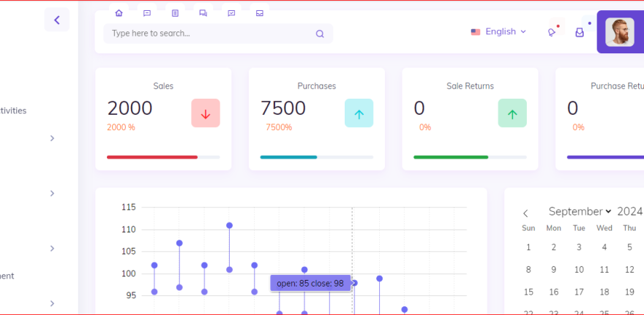Open the user profile avatar
This screenshot has width=644, height=315.
coord(619,32)
